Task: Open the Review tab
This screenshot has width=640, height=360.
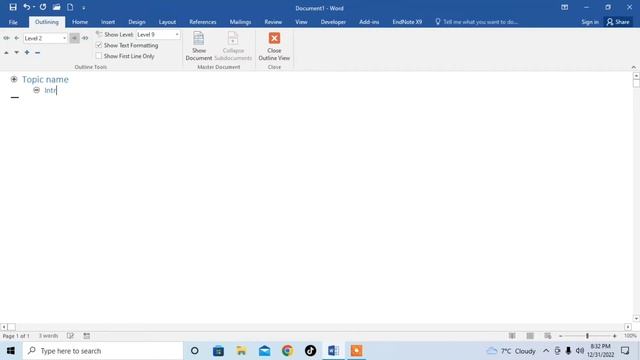Action: click(273, 22)
